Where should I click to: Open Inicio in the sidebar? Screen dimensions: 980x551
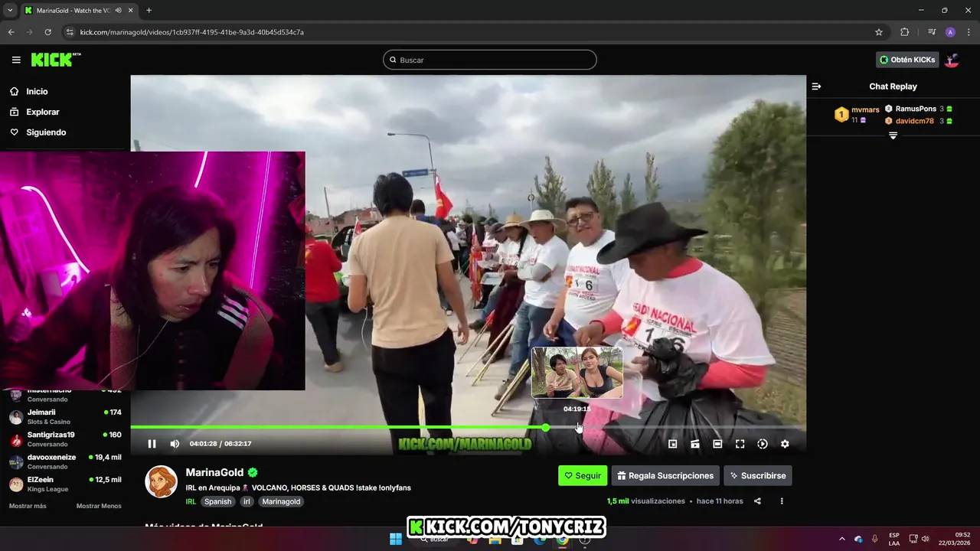(x=37, y=91)
